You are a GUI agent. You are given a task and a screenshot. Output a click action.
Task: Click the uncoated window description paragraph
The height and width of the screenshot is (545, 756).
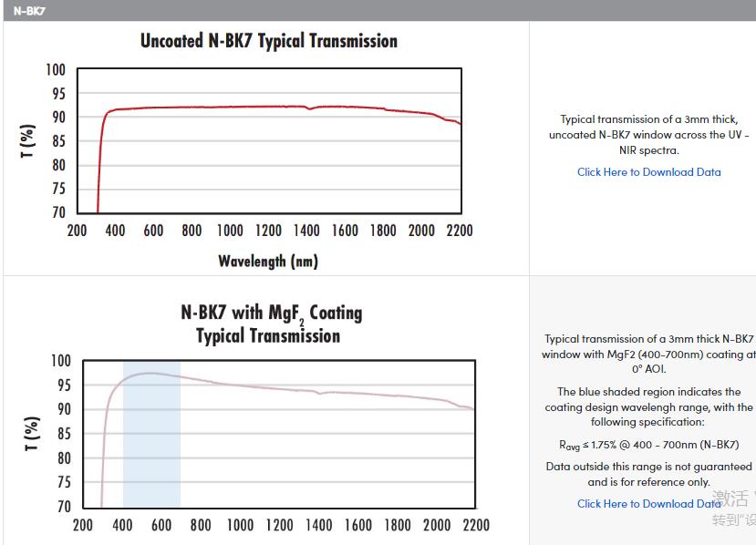pos(648,135)
